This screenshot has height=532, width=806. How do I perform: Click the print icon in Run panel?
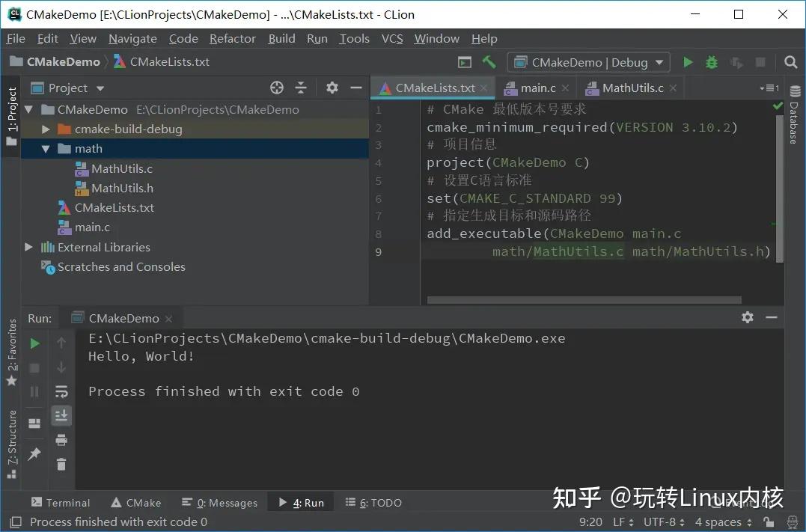coord(61,440)
